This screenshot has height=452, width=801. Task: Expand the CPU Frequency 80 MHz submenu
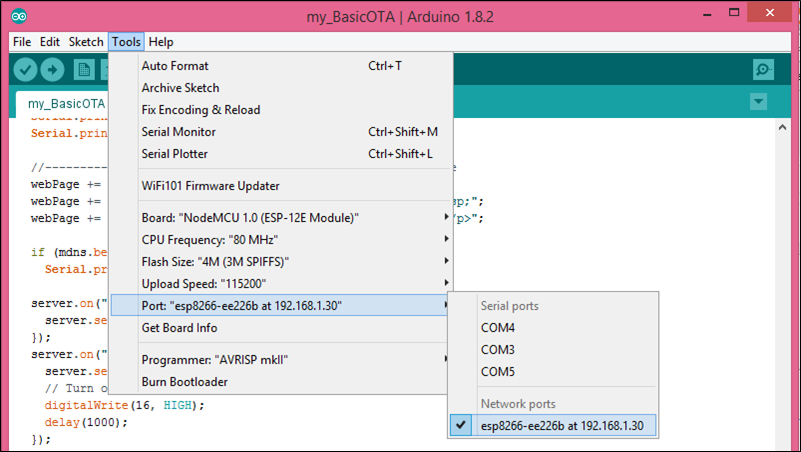pyautogui.click(x=280, y=240)
